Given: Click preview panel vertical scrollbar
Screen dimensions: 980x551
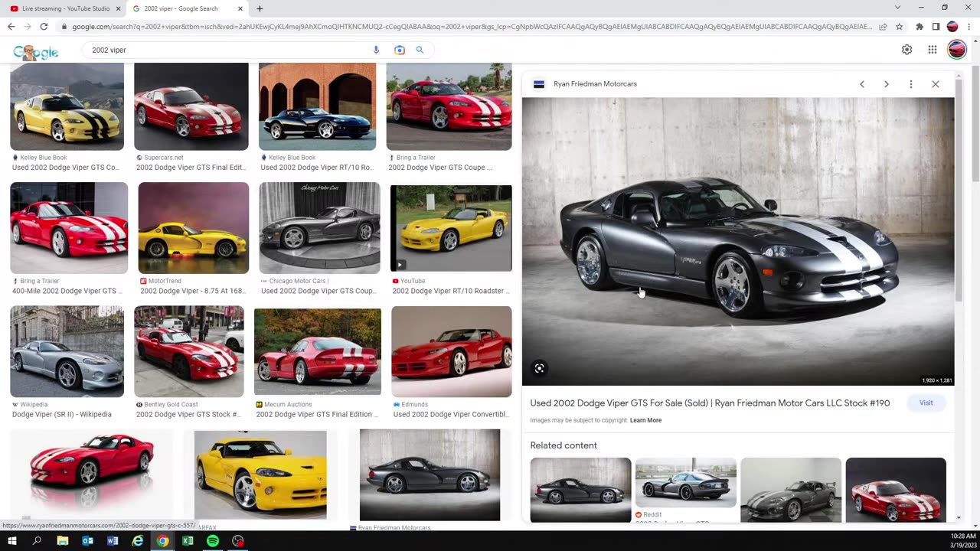Looking at the screenshot, I should pyautogui.click(x=959, y=190).
